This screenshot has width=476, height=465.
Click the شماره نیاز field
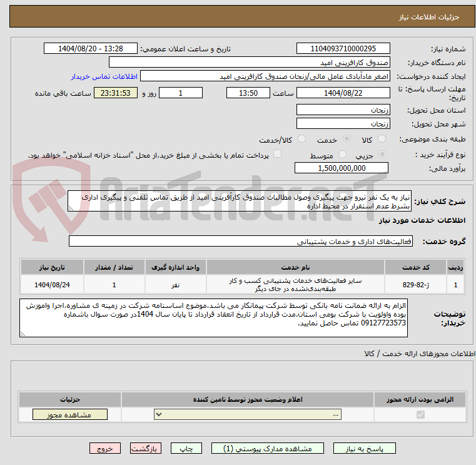(x=343, y=48)
